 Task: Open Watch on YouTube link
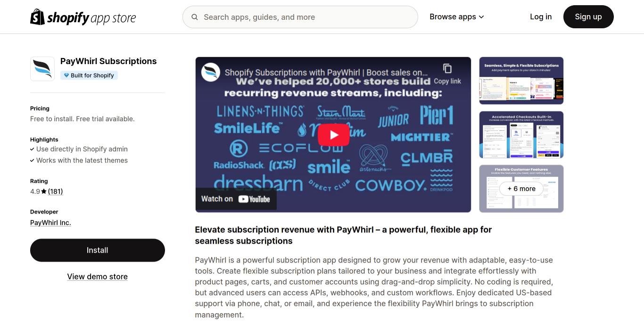tap(236, 199)
